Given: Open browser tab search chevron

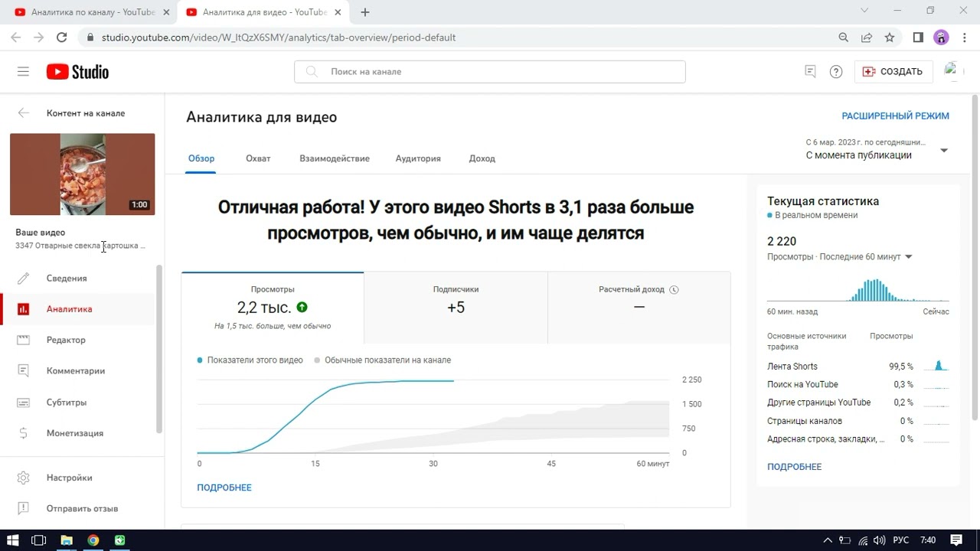Looking at the screenshot, I should tap(864, 11).
